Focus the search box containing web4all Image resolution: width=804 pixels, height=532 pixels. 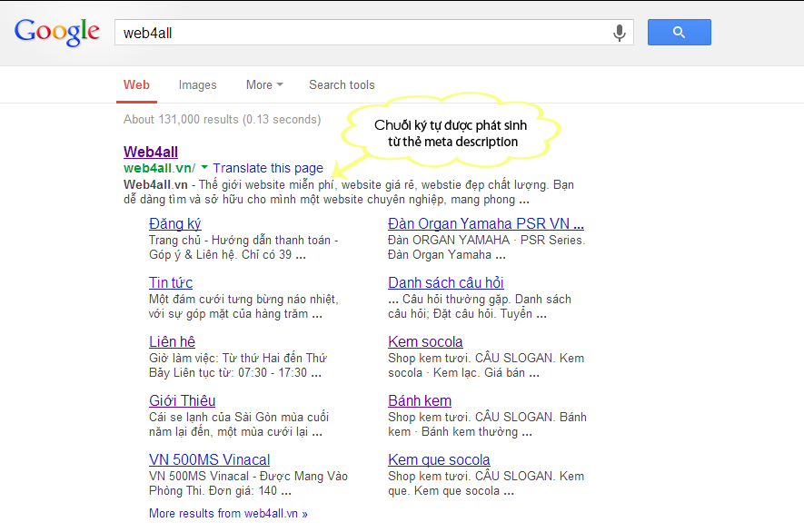tap(373, 33)
